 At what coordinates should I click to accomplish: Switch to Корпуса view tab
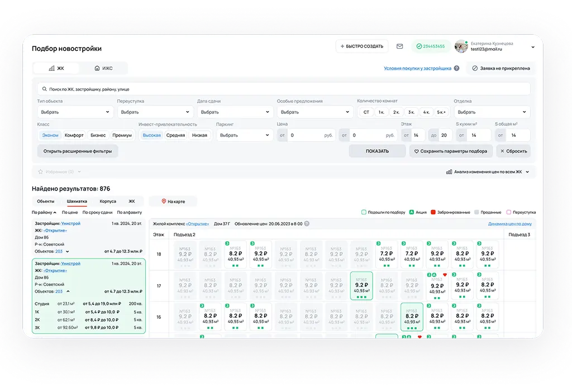pyautogui.click(x=108, y=201)
